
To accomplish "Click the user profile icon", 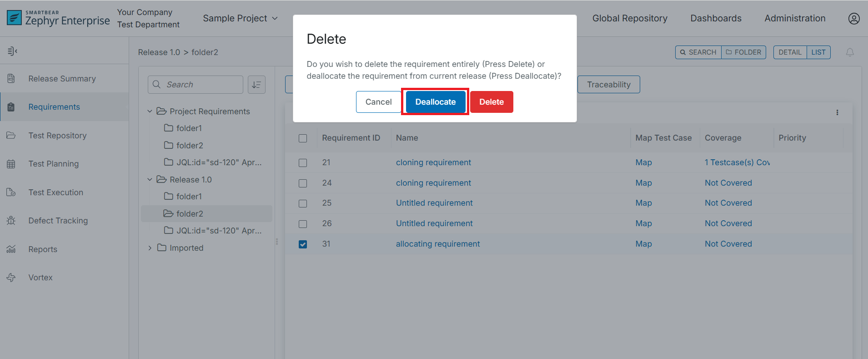I will point(853,19).
